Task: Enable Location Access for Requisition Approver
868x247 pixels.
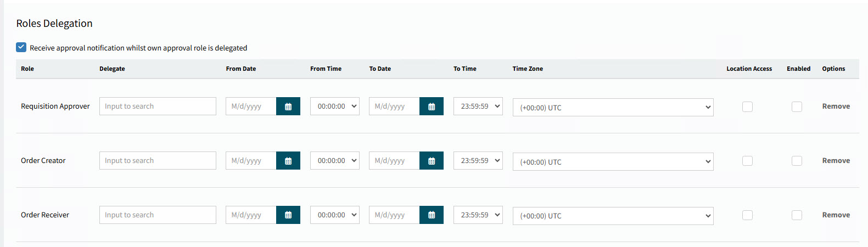Action: (747, 106)
